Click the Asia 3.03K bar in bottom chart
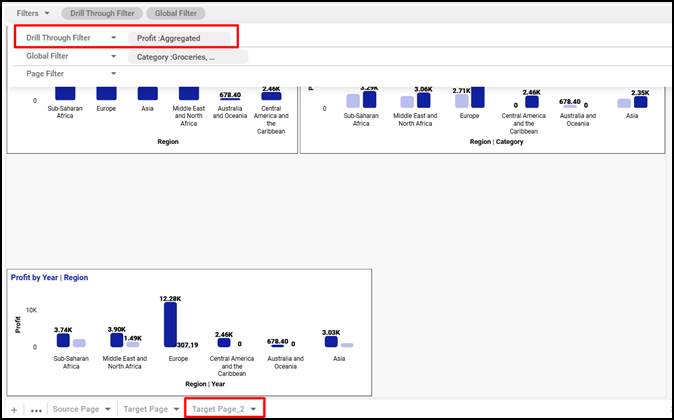The image size is (674, 420). click(x=332, y=342)
